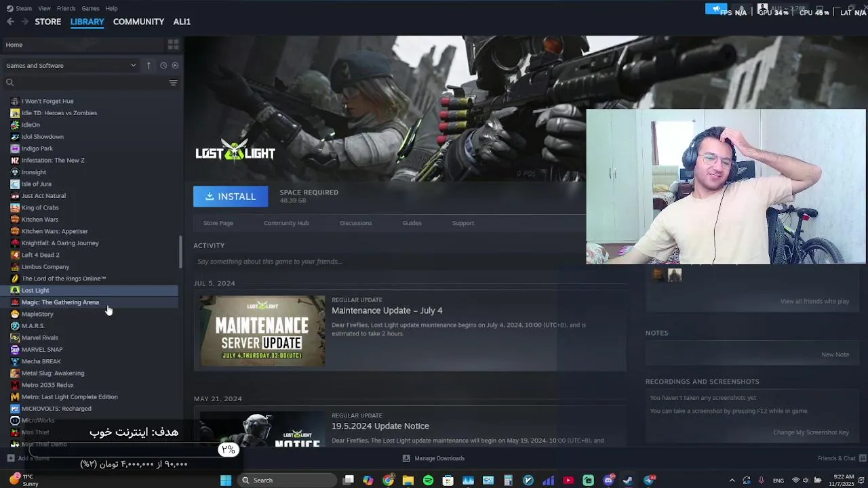The width and height of the screenshot is (868, 488).
Task: Switch to the COMMUNITY tab
Action: [x=138, y=22]
